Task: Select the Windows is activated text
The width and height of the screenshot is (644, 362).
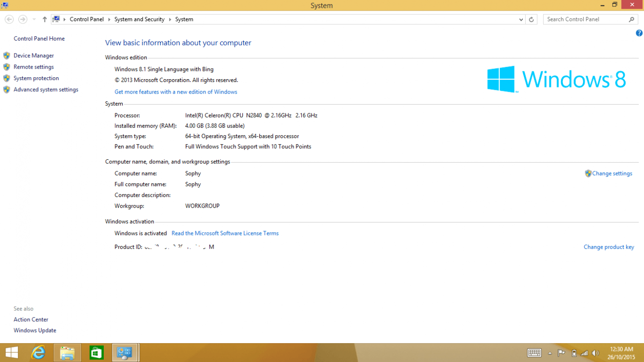Action: point(140,234)
